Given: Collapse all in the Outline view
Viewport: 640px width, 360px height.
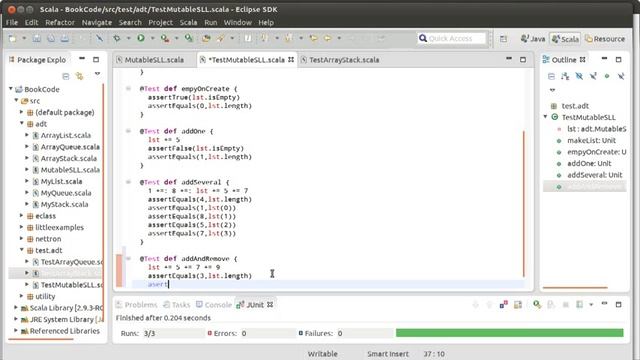Looking at the screenshot, I should 551,76.
